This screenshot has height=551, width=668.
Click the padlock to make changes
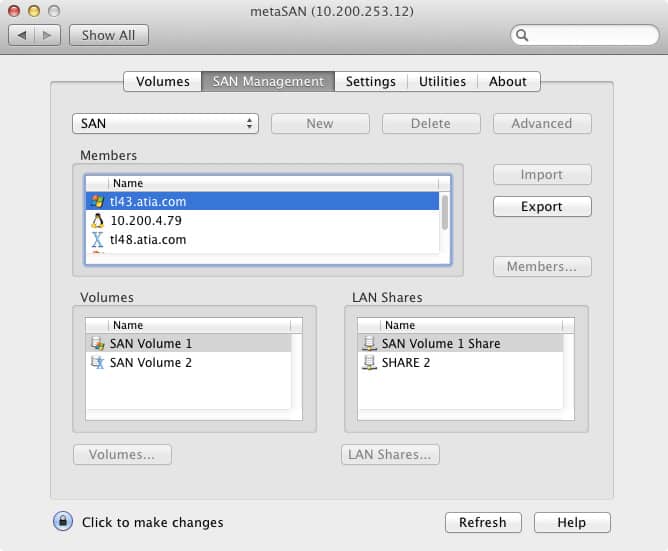coord(63,521)
